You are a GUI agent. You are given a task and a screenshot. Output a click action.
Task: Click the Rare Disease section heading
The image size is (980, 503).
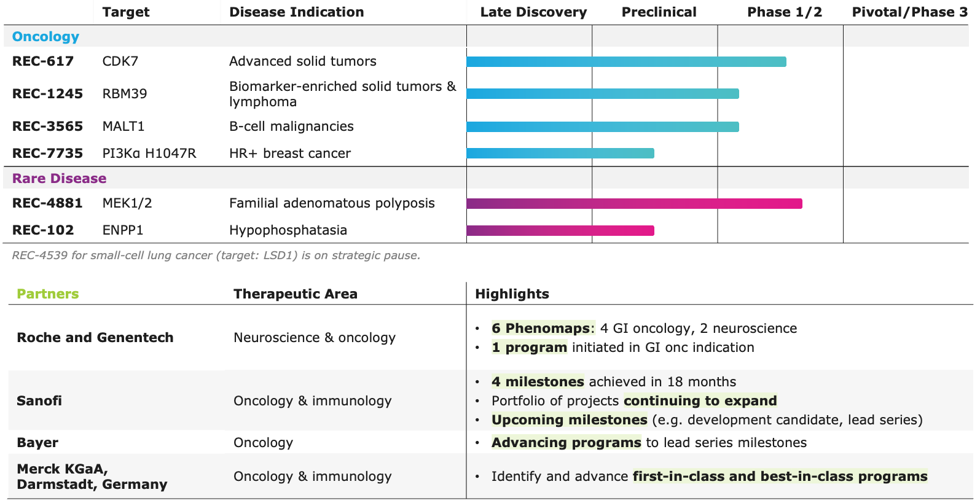point(59,179)
